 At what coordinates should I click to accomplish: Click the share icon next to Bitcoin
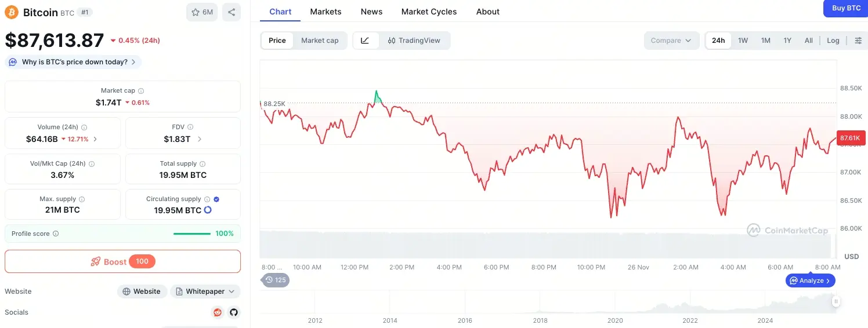click(x=231, y=12)
